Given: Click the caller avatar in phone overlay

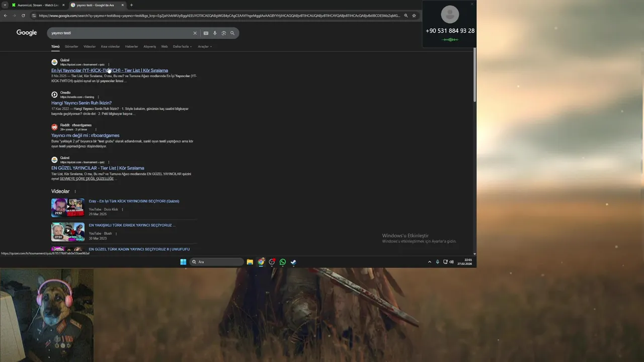Looking at the screenshot, I should point(450,15).
